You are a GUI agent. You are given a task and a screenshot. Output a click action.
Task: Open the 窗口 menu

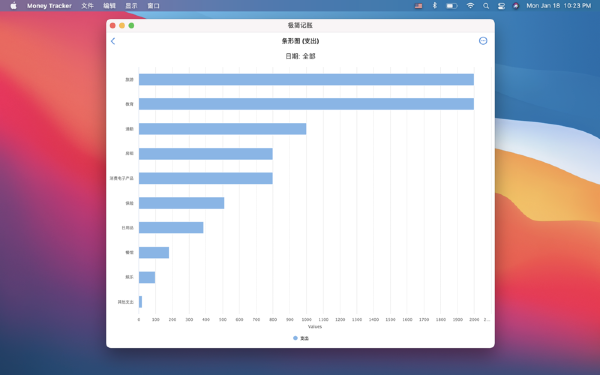pyautogui.click(x=153, y=6)
